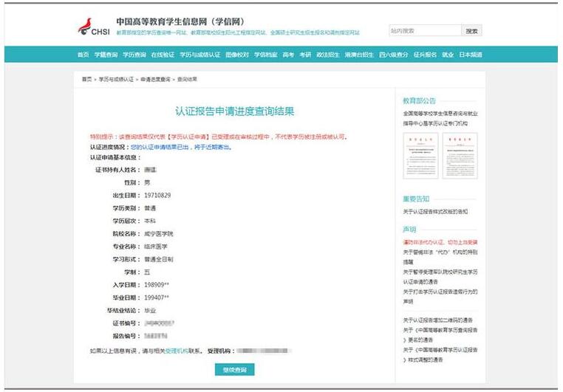Click the 站内搜索 search input field
Image resolution: width=563 pixels, height=392 pixels.
tap(424, 31)
